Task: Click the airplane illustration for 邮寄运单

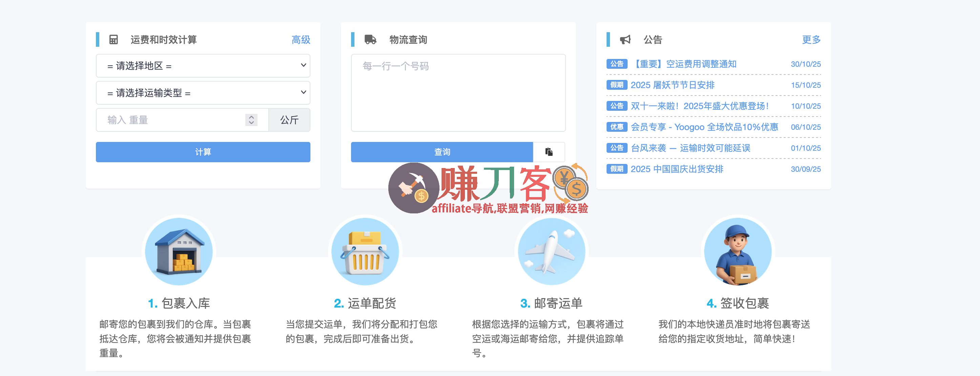Action: pyautogui.click(x=551, y=251)
